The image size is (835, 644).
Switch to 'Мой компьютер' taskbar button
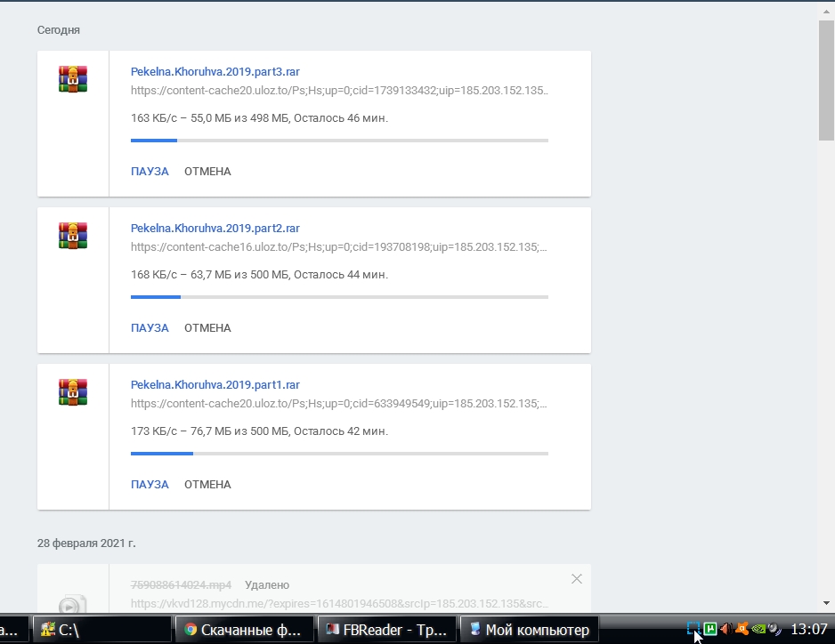click(x=530, y=630)
